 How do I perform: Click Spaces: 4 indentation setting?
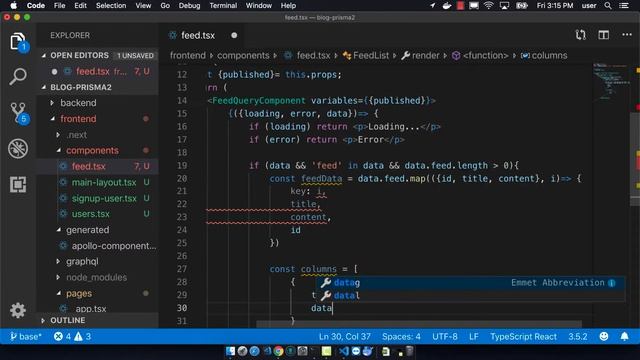[401, 337]
